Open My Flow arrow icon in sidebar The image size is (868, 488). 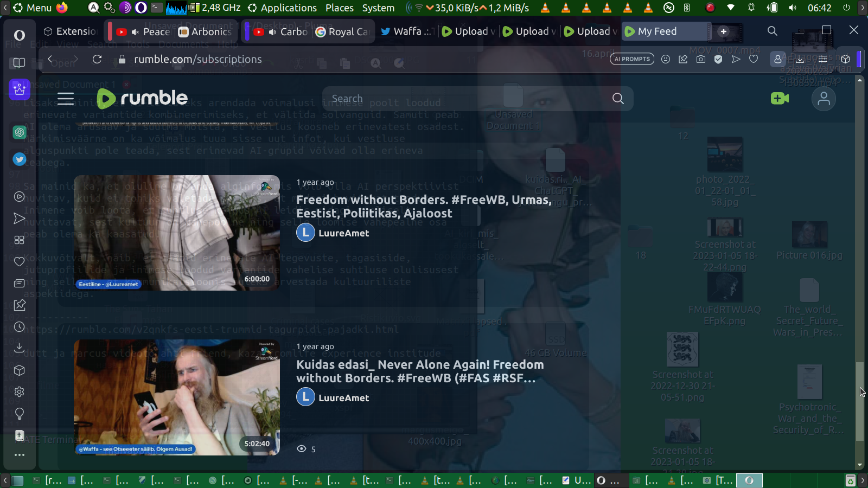[x=20, y=219]
